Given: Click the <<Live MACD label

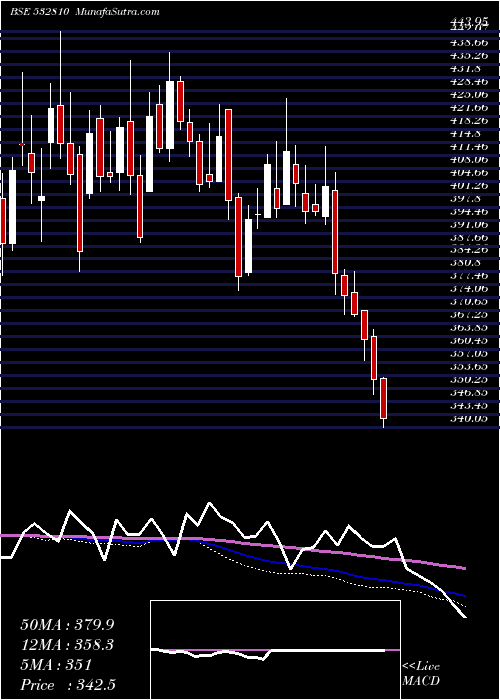Looking at the screenshot, I should point(421,674).
